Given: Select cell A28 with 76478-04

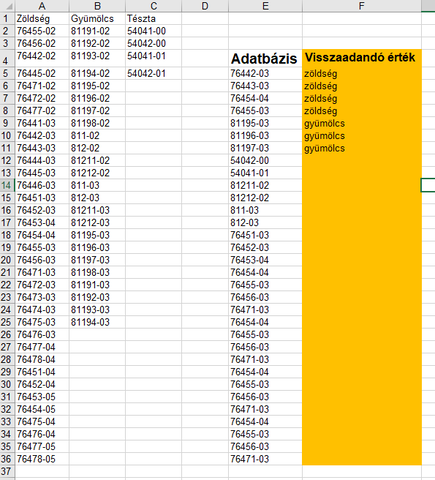Looking at the screenshot, I should point(42,359).
